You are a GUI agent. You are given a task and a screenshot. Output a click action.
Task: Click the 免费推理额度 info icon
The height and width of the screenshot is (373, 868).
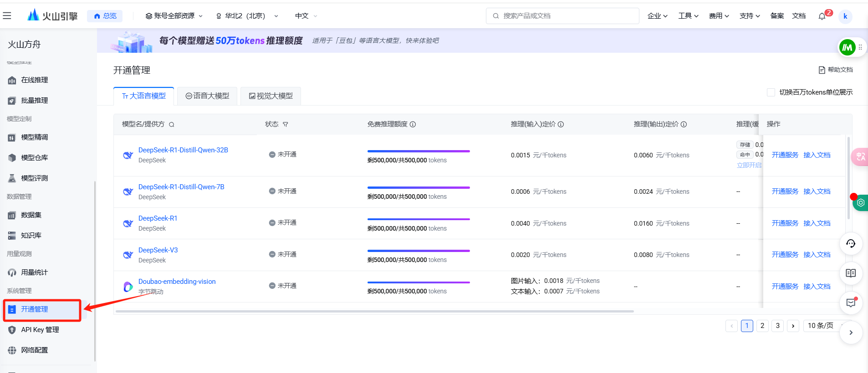click(413, 124)
